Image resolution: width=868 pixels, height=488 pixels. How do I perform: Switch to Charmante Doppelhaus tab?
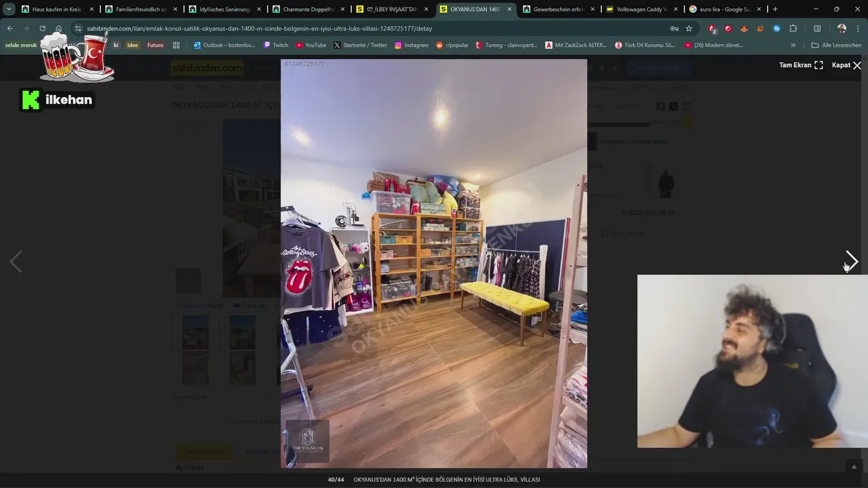[309, 9]
